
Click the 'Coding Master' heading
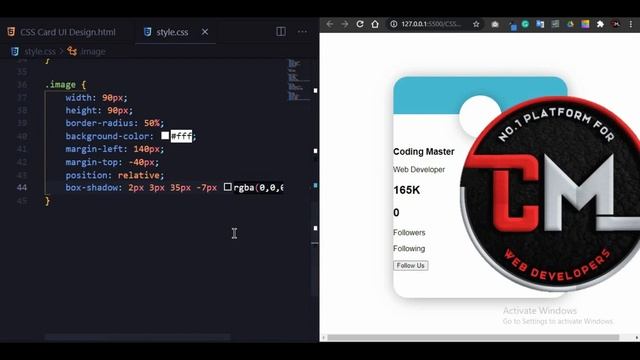coord(424,151)
